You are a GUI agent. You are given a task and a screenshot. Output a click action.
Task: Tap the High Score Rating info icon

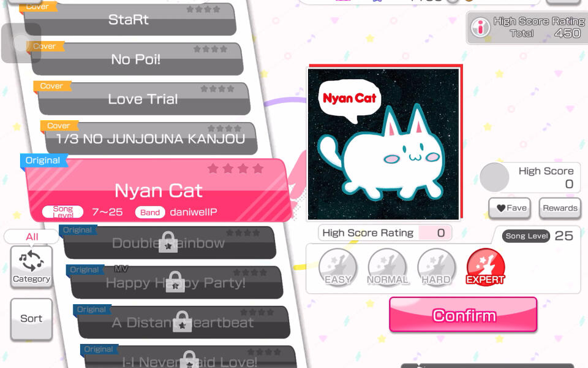click(x=480, y=27)
